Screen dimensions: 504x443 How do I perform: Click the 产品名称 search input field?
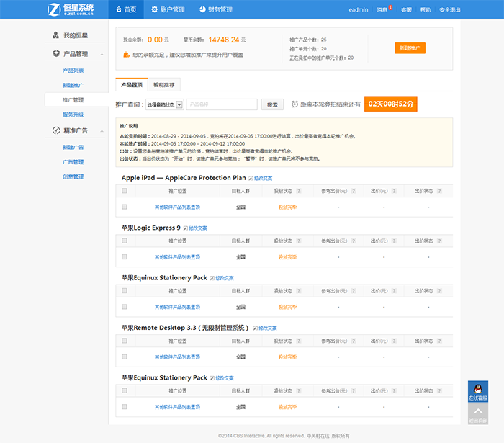[x=221, y=104]
